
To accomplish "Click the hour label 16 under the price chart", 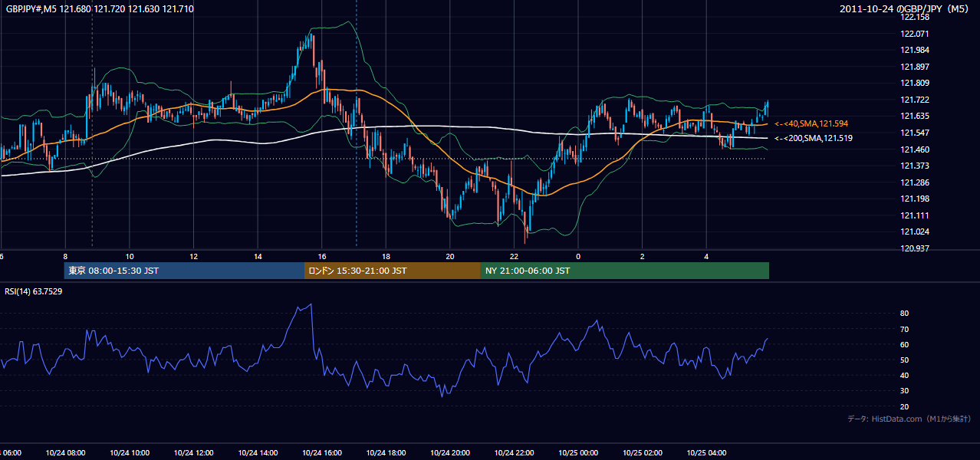I will pyautogui.click(x=322, y=257).
